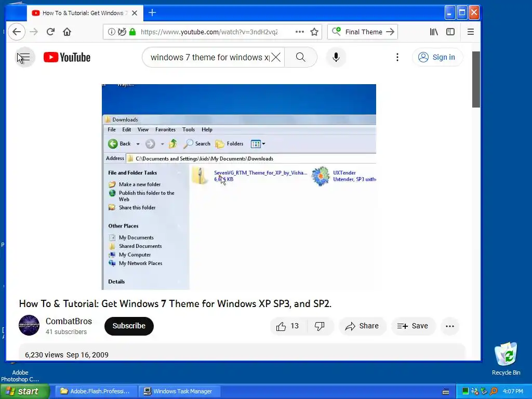Bookmark this page with star icon

click(314, 32)
